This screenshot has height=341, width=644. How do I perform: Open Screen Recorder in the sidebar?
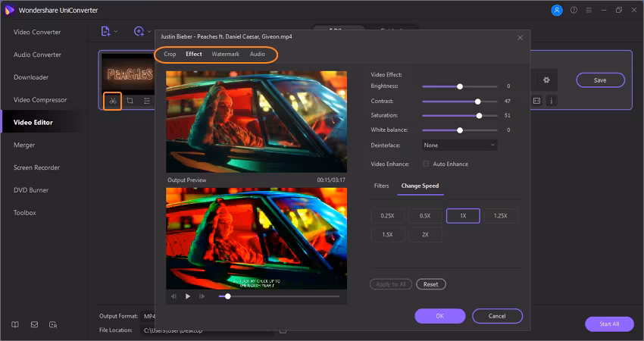click(x=36, y=167)
